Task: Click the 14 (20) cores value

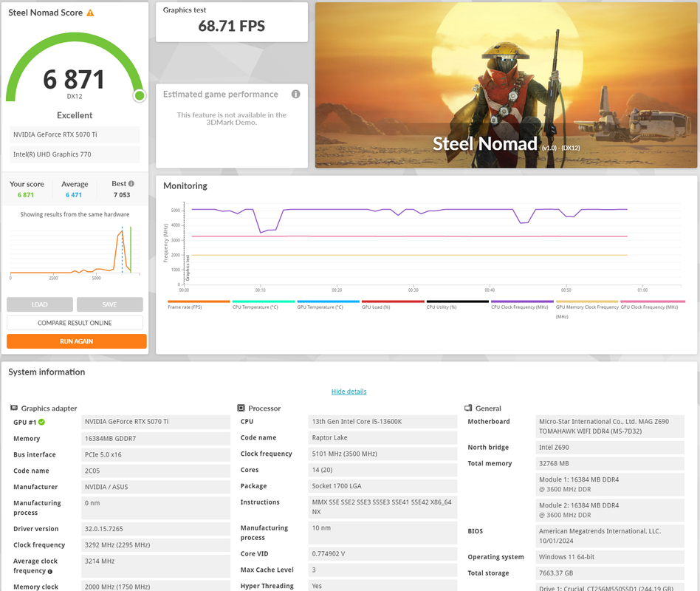Action: pyautogui.click(x=382, y=470)
